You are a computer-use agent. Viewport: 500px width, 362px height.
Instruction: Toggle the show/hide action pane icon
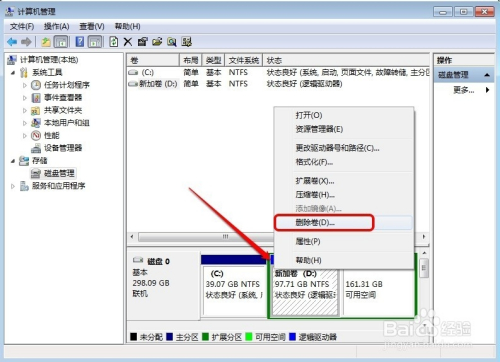[x=95, y=42]
